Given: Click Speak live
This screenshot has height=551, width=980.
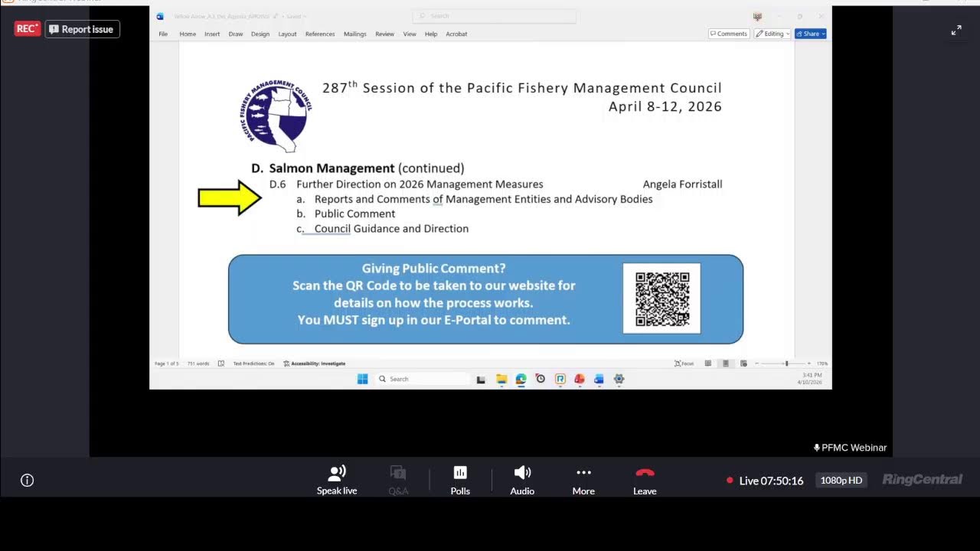Looking at the screenshot, I should pos(337,480).
